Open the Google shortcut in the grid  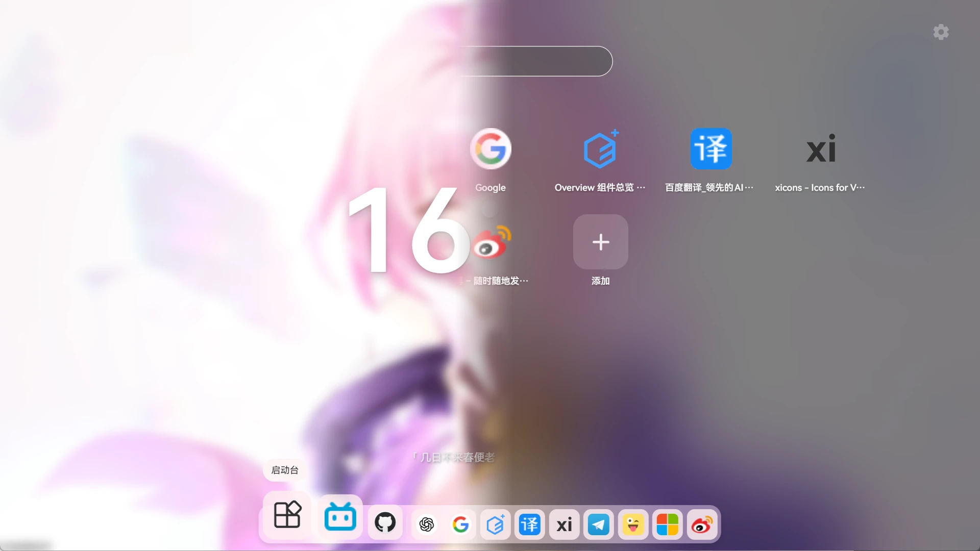[491, 148]
